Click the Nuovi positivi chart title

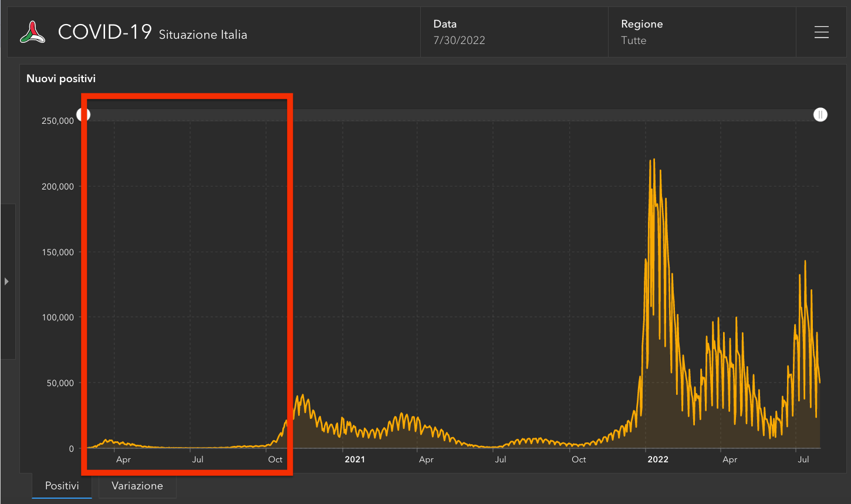pyautogui.click(x=61, y=79)
